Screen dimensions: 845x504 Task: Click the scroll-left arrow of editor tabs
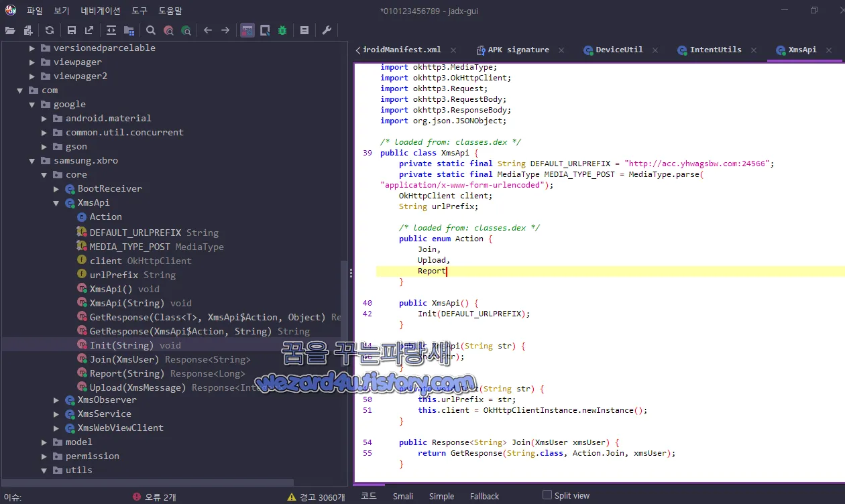point(358,50)
